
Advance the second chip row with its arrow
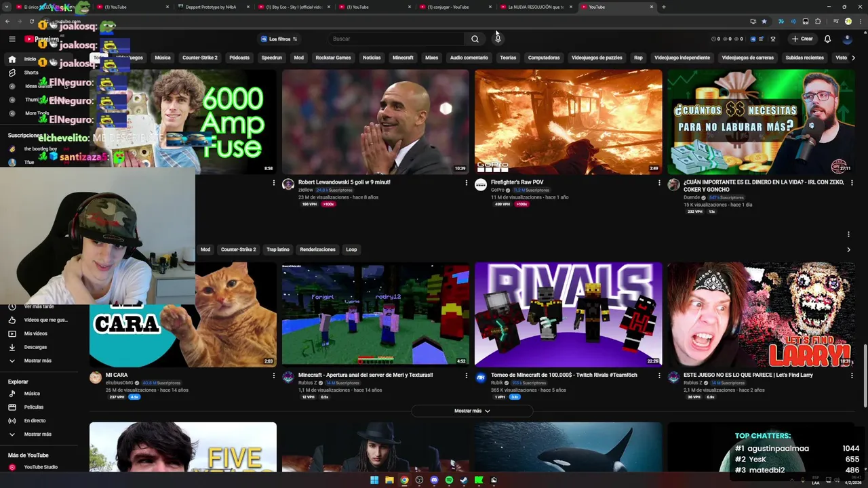[x=848, y=249]
